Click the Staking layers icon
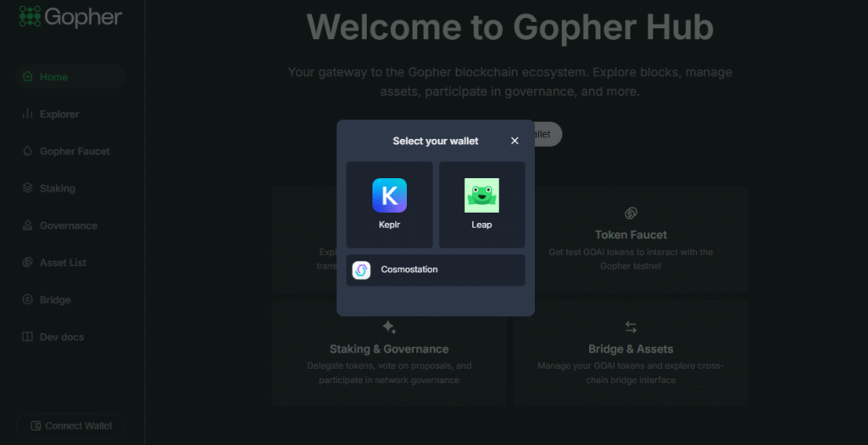Image resolution: width=868 pixels, height=445 pixels. click(x=27, y=188)
